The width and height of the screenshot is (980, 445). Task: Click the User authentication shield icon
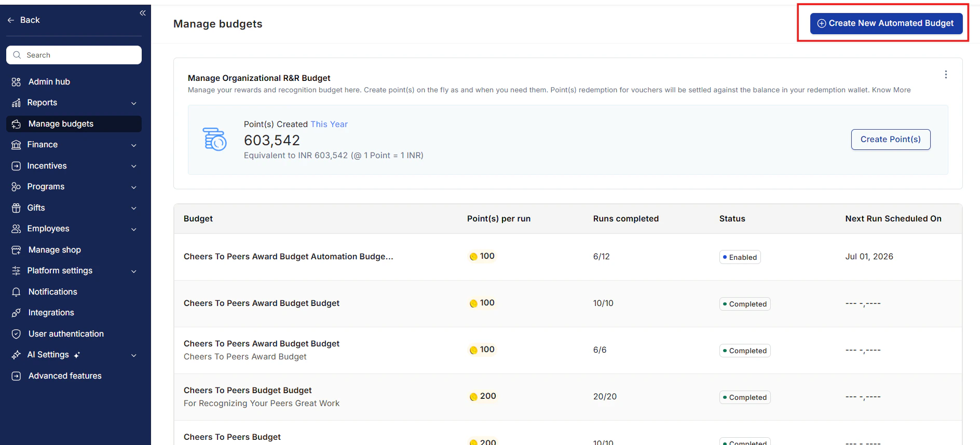(16, 334)
